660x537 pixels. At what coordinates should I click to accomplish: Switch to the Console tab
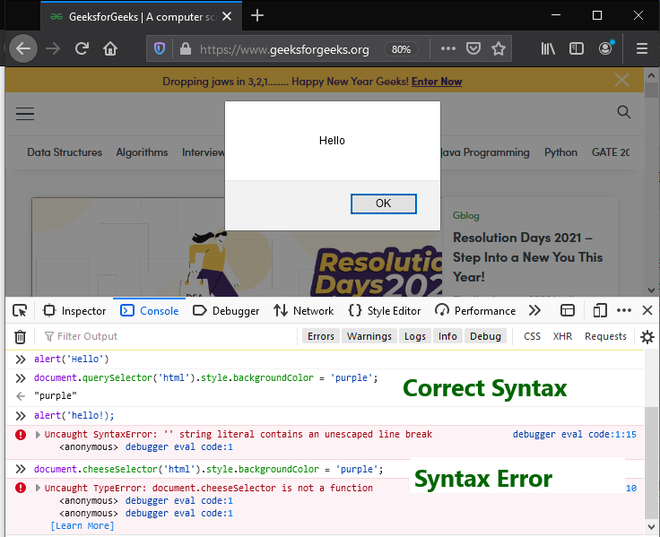149,311
